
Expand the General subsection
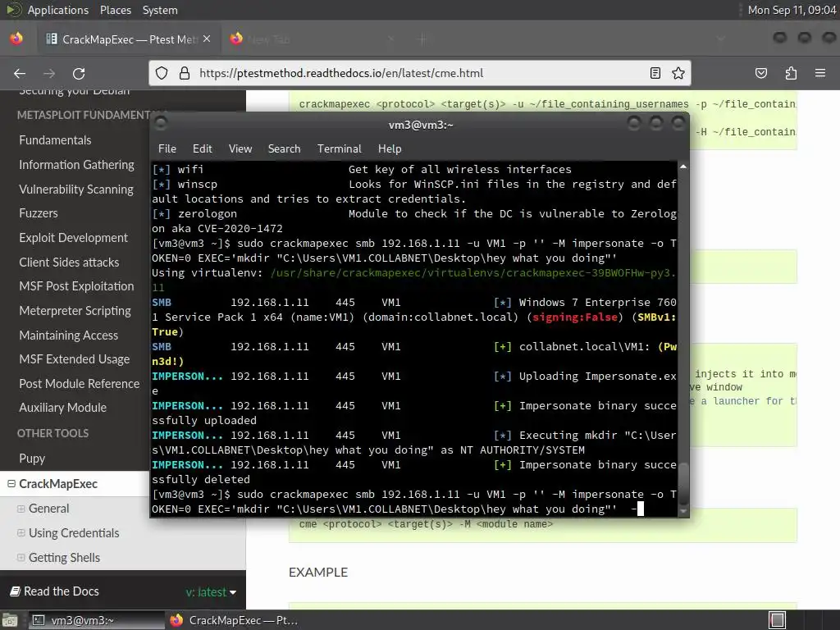coord(21,509)
